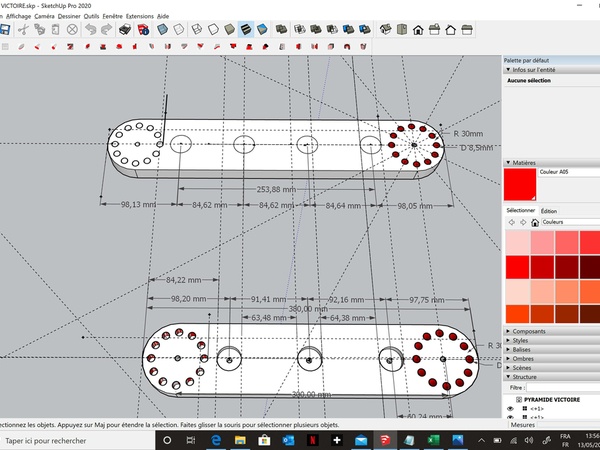
Task: Click the large red Couleur A05 preview swatch
Action: (520, 185)
